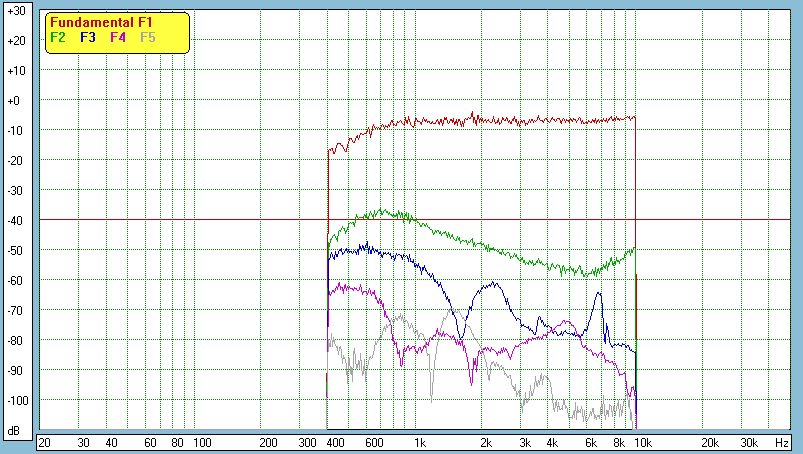The width and height of the screenshot is (803, 454).
Task: Click the dB unit label
Action: [x=15, y=431]
